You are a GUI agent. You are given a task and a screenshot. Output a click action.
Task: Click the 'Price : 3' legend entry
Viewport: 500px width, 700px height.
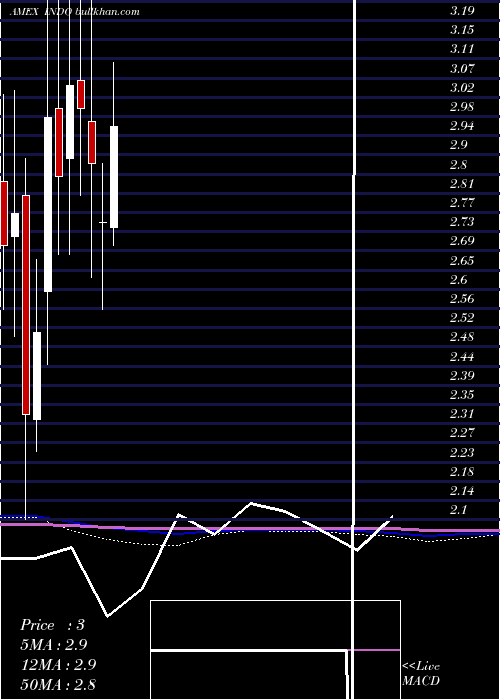click(x=52, y=625)
